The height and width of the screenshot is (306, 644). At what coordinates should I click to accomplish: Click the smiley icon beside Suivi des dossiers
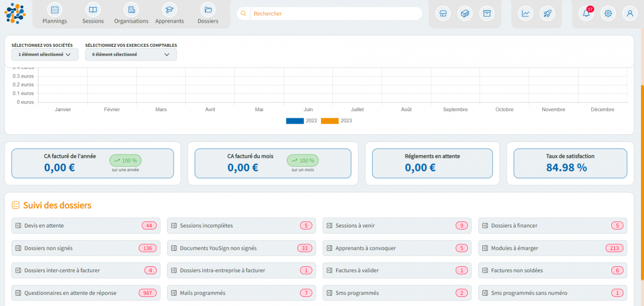[x=16, y=205]
